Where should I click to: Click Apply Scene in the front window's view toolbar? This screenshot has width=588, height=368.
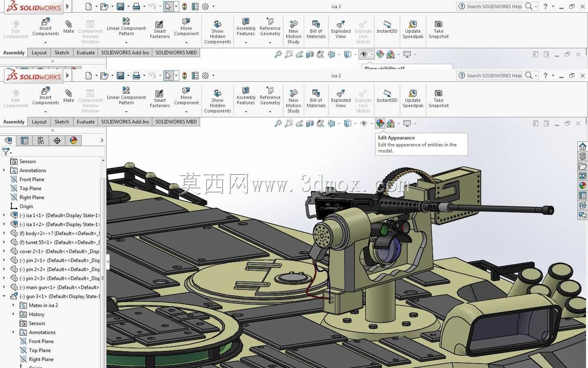click(x=391, y=123)
